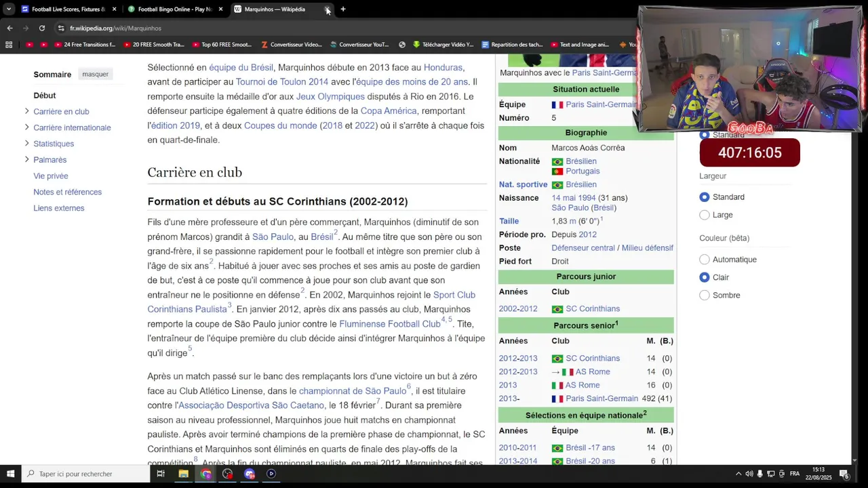Show hidden system tray icons

[738, 474]
